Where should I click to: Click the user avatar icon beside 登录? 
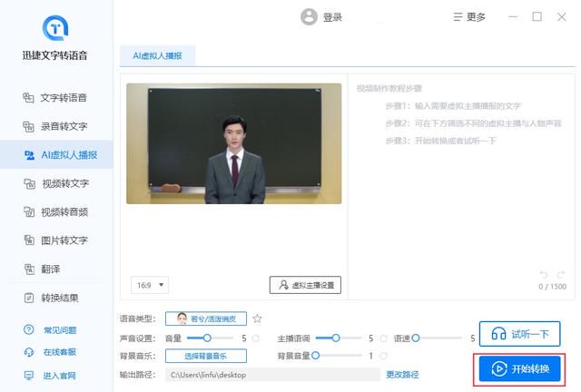pos(309,16)
